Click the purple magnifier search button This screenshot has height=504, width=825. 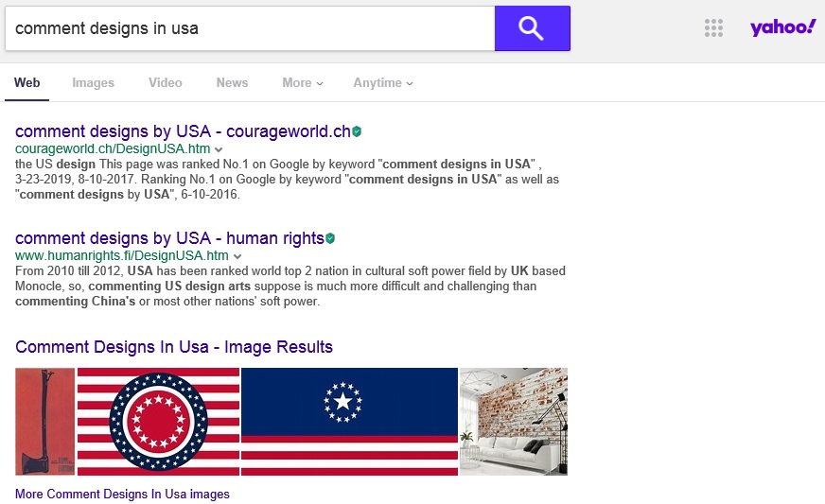pyautogui.click(x=532, y=28)
